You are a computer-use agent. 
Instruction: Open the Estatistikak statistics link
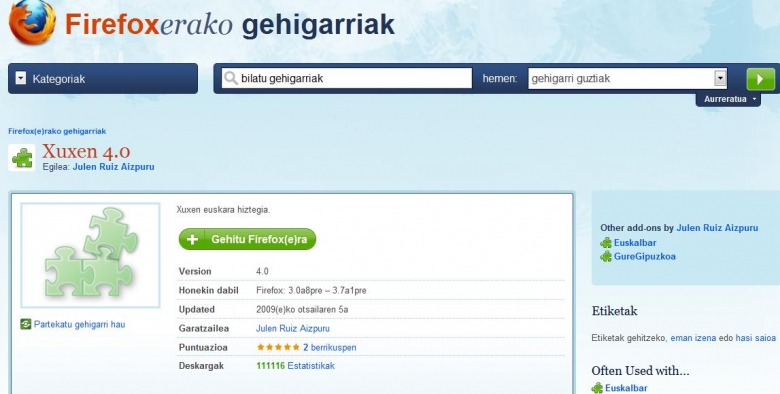[x=311, y=366]
